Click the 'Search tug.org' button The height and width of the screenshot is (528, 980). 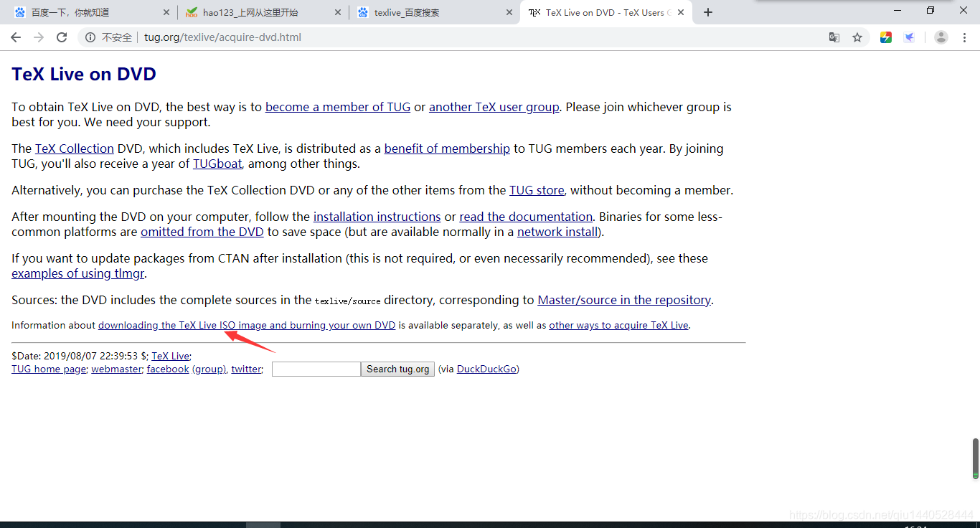[397, 369]
